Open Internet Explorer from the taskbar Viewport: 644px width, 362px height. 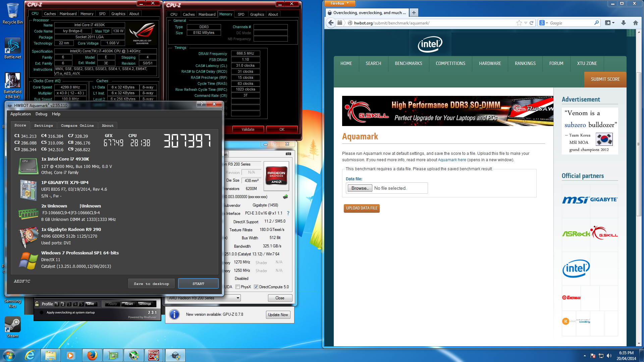click(30, 355)
